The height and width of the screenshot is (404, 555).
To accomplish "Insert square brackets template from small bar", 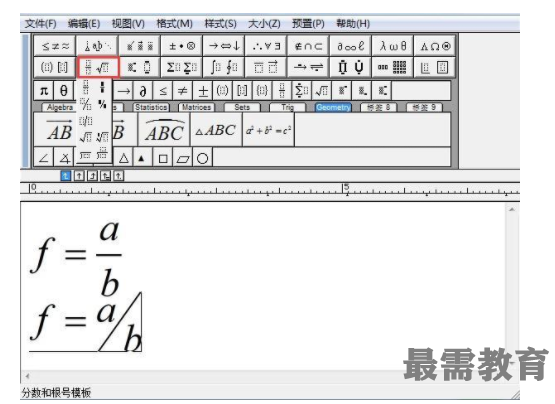I will tap(242, 91).
